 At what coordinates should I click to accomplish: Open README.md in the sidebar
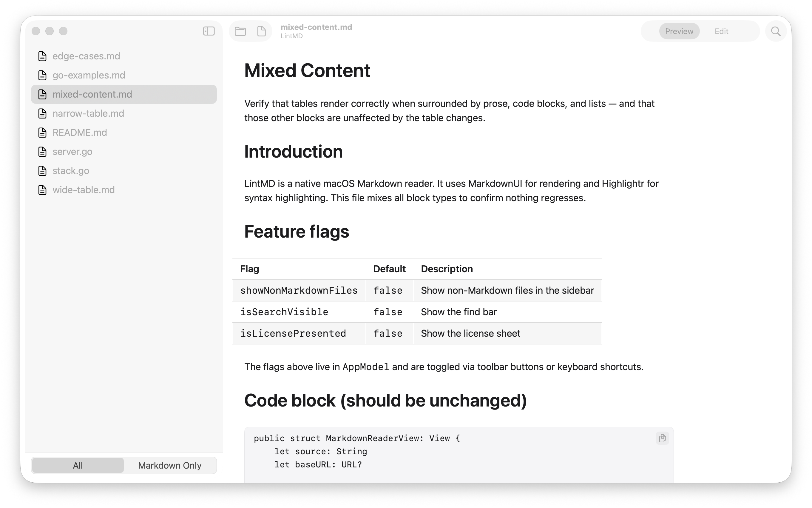coord(124,133)
